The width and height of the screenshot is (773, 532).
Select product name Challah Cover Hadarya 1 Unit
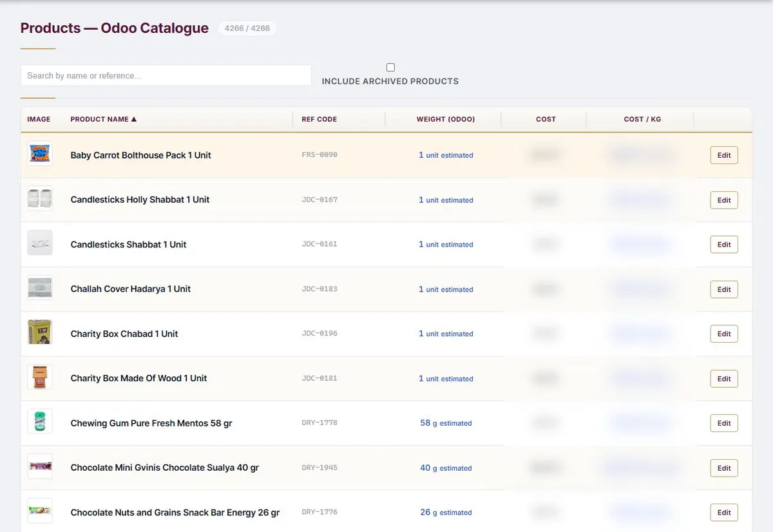[131, 289]
